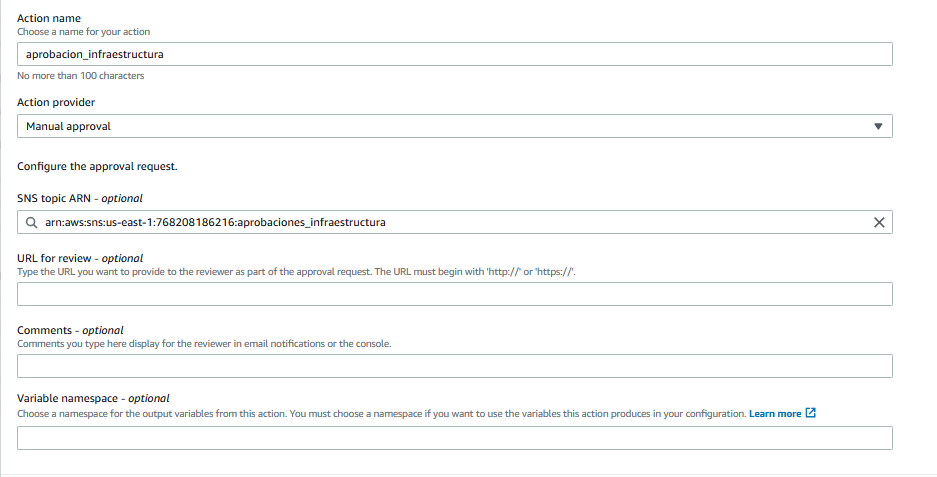The height and width of the screenshot is (477, 937).
Task: Click the 'No more than 100 characters' hint
Action: point(80,76)
